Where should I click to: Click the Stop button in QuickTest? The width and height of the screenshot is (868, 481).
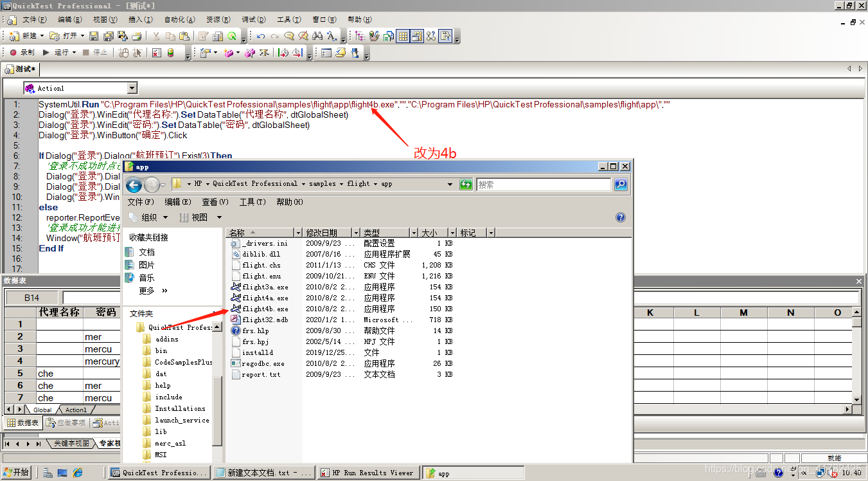pos(95,53)
